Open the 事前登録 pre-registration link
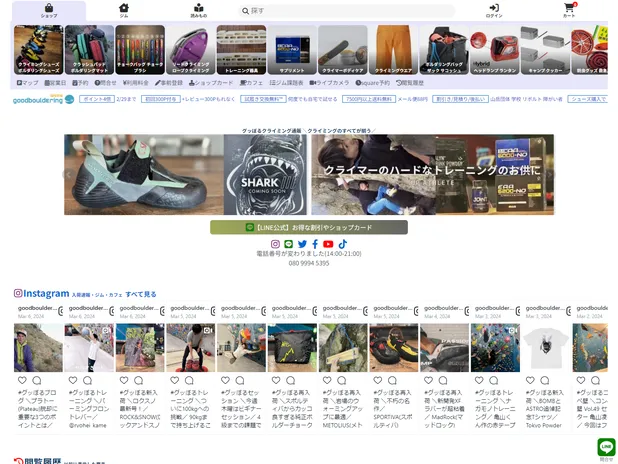The width and height of the screenshot is (618, 464). point(169,83)
